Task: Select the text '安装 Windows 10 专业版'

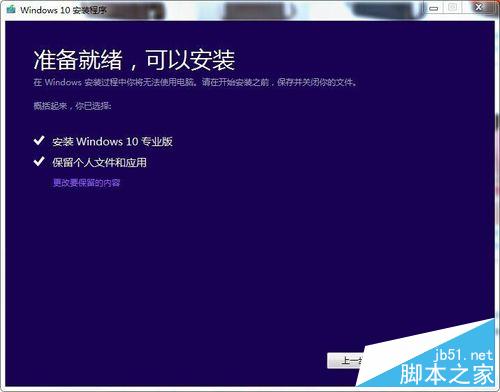Action: (112, 142)
